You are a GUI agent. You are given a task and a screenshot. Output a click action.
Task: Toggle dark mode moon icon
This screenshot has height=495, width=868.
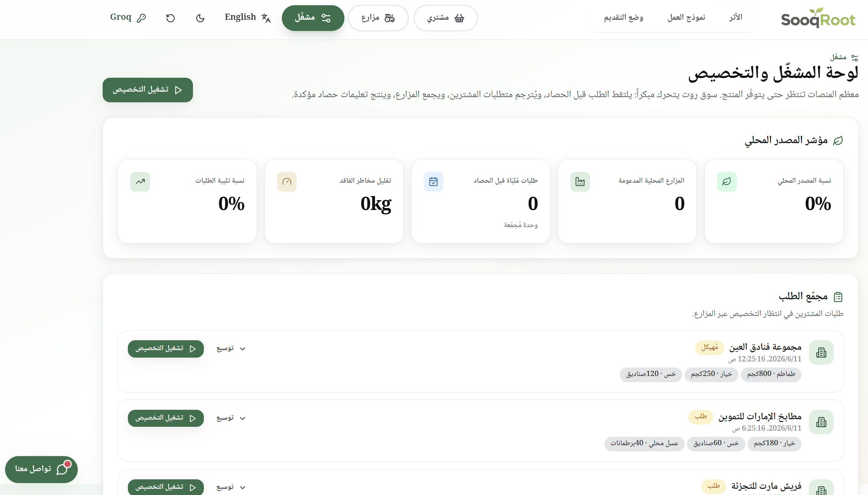200,18
